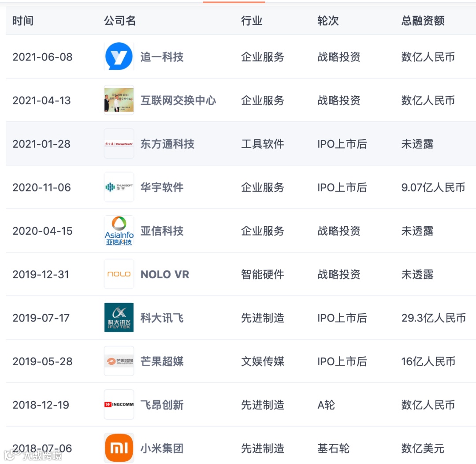Click the 轮次 column header
Viewport: 476px width, 464px height.
pos(328,21)
